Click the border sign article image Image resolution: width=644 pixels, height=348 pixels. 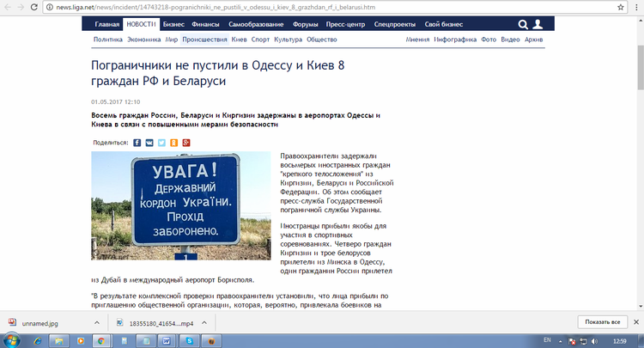[181, 205]
